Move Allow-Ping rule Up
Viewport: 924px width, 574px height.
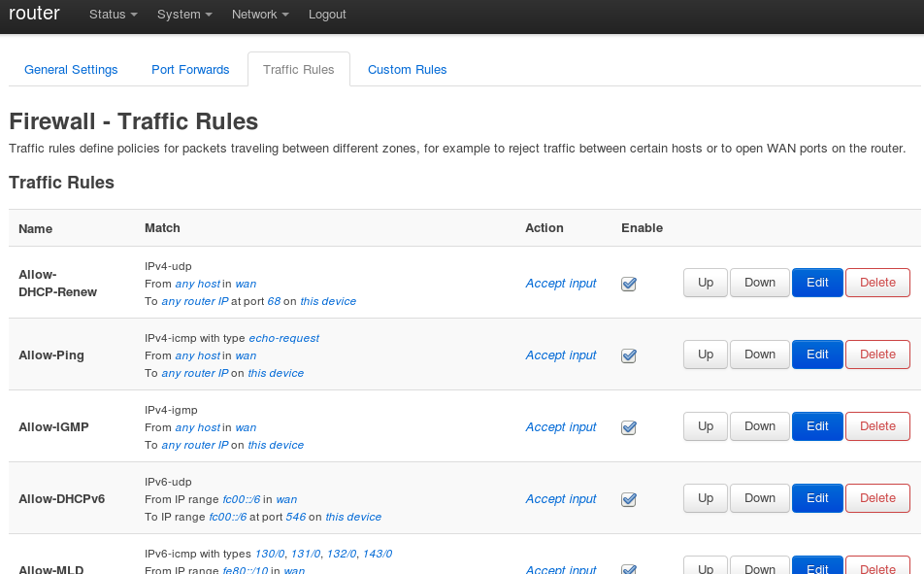pyautogui.click(x=706, y=355)
